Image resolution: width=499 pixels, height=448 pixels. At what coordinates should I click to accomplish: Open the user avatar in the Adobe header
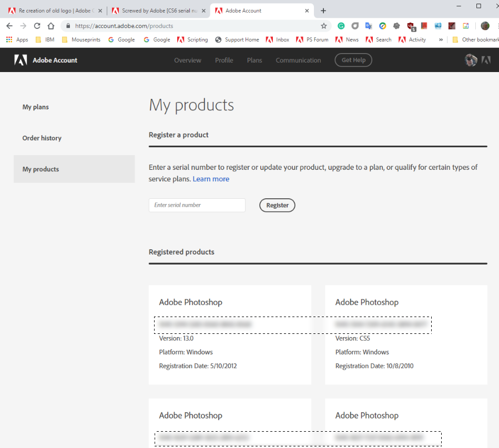pos(471,60)
